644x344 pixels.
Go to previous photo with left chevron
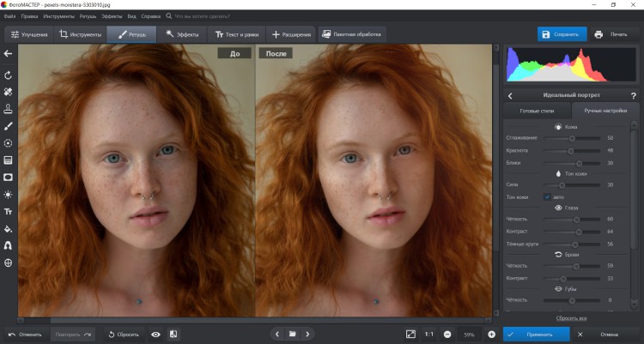(x=276, y=334)
